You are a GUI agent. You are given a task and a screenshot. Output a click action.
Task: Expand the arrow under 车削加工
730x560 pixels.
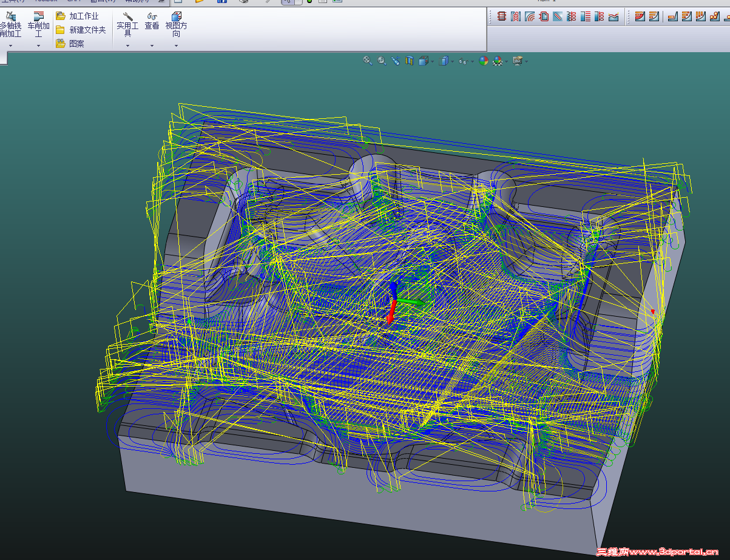pyautogui.click(x=38, y=46)
